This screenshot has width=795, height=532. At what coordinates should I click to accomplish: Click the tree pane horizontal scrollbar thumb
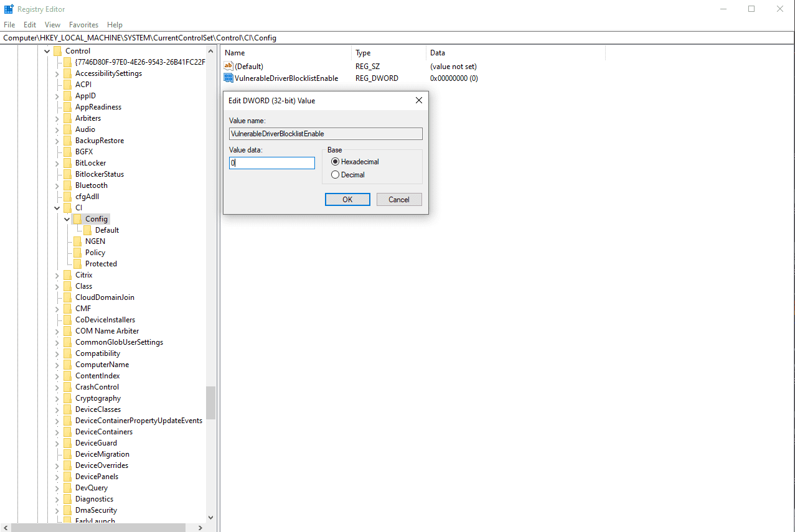coord(98,528)
